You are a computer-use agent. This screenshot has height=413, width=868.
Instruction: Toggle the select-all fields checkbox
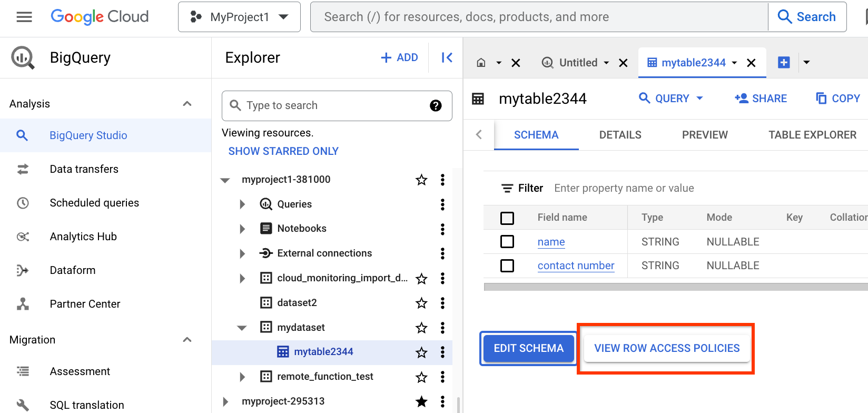(507, 218)
